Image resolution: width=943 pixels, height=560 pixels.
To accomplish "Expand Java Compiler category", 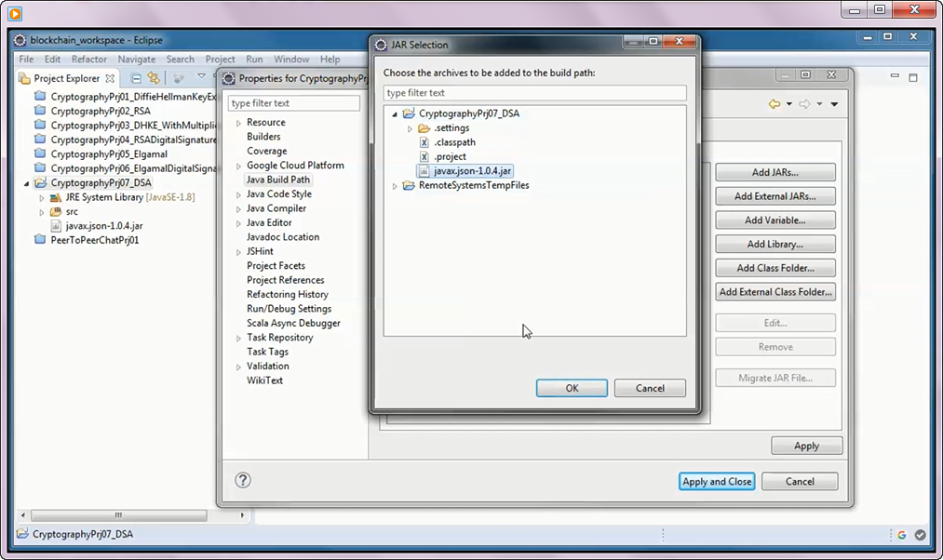I will [x=238, y=209].
